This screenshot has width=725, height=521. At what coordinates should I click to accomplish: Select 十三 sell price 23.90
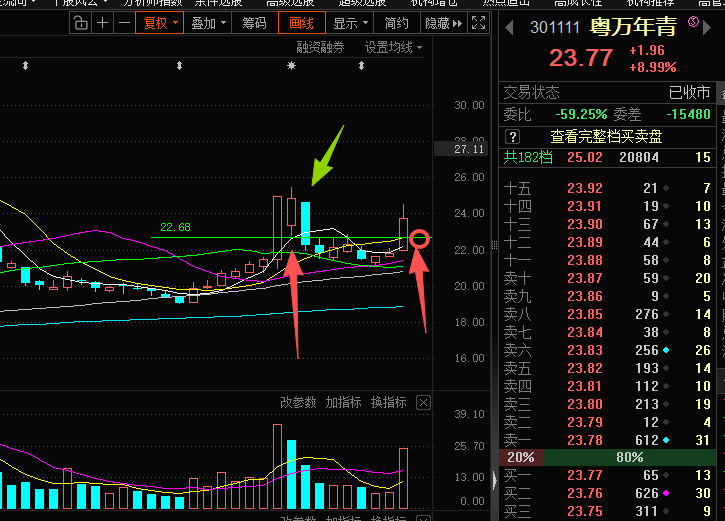pyautogui.click(x=585, y=225)
